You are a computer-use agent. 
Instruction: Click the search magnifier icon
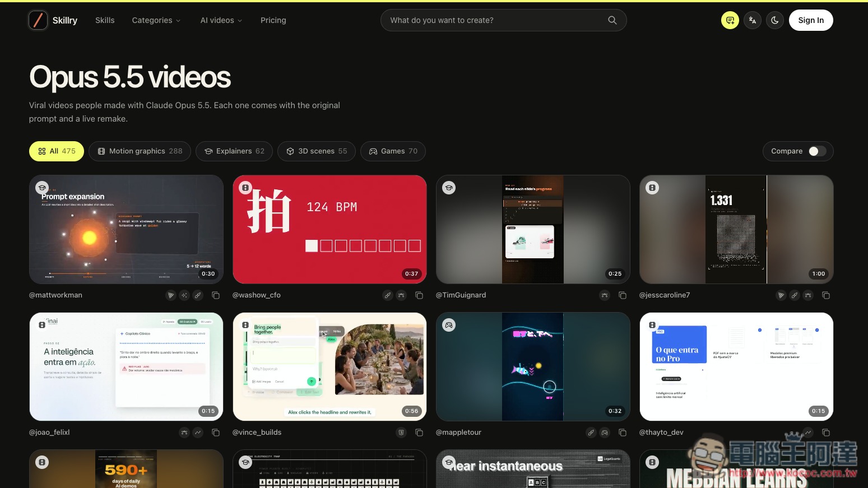612,20
